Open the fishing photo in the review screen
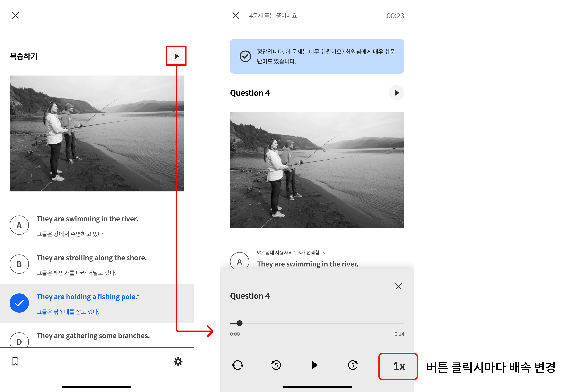 [x=97, y=133]
